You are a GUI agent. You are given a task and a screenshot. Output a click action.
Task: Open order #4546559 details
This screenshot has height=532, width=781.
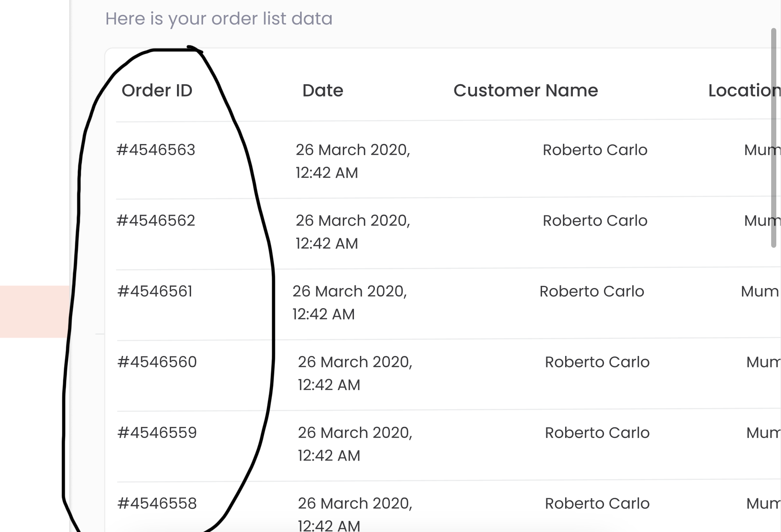point(157,433)
